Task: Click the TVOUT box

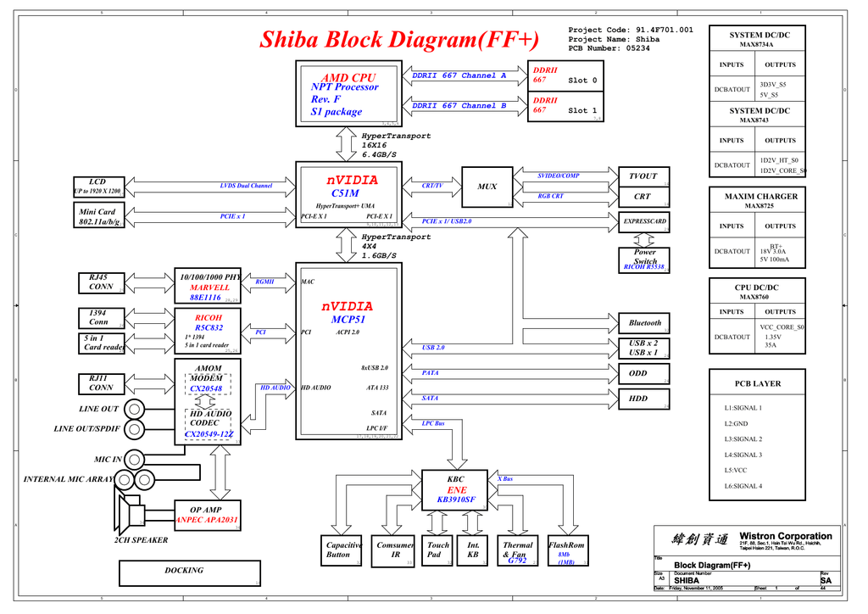Action: 644,176
